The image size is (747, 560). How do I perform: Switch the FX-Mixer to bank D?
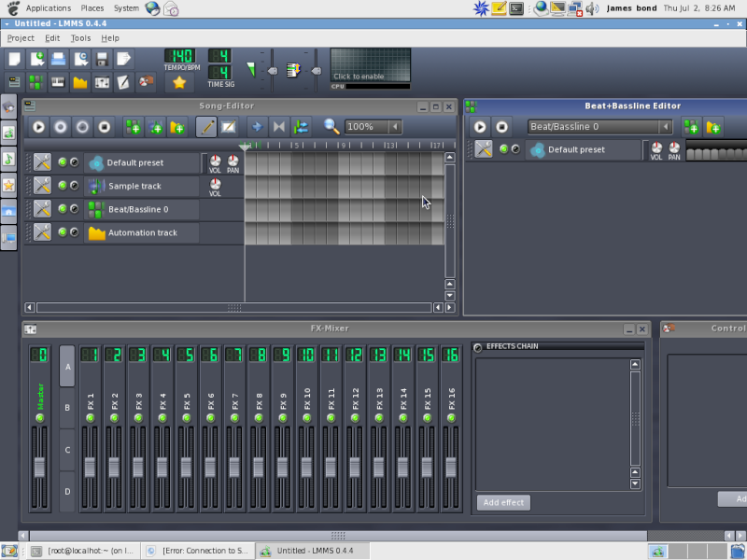click(x=67, y=492)
